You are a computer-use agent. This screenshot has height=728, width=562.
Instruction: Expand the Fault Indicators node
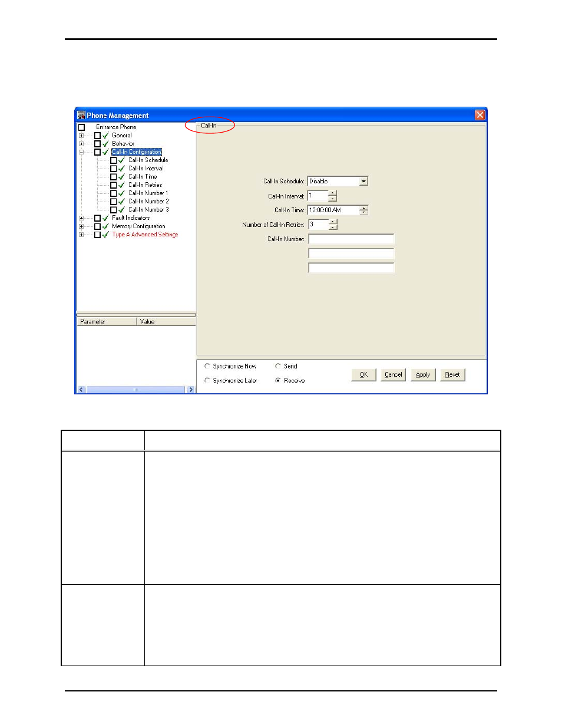tap(81, 218)
